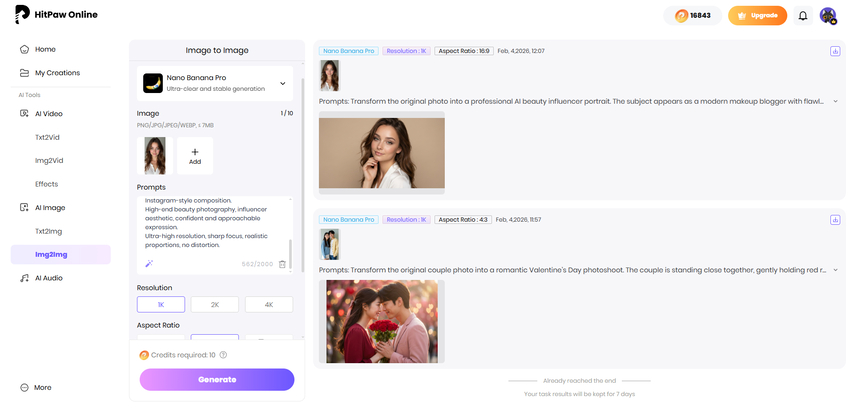Click the source couple thumbnail in second result
The width and height of the screenshot is (854, 409).
coord(329,245)
